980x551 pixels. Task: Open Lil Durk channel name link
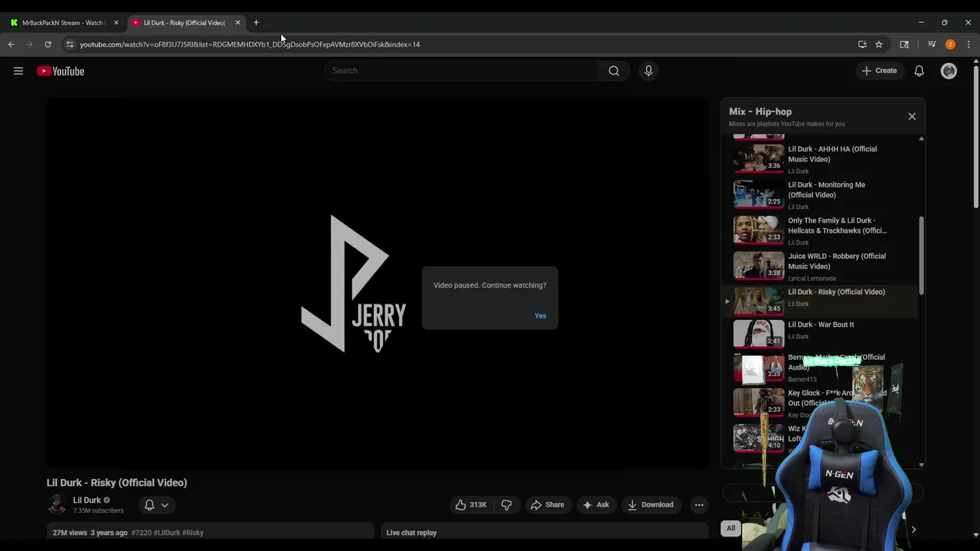click(x=87, y=500)
